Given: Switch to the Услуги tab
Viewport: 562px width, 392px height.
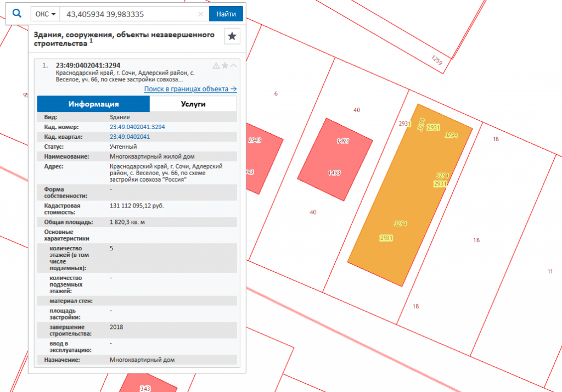Looking at the screenshot, I should (x=193, y=104).
